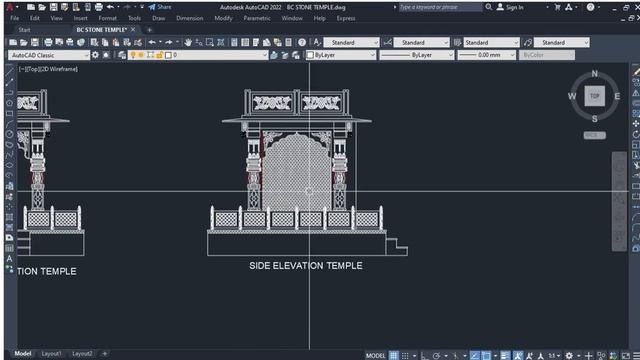Open the File menu
Screen dimensions: 640x360
coord(15,18)
